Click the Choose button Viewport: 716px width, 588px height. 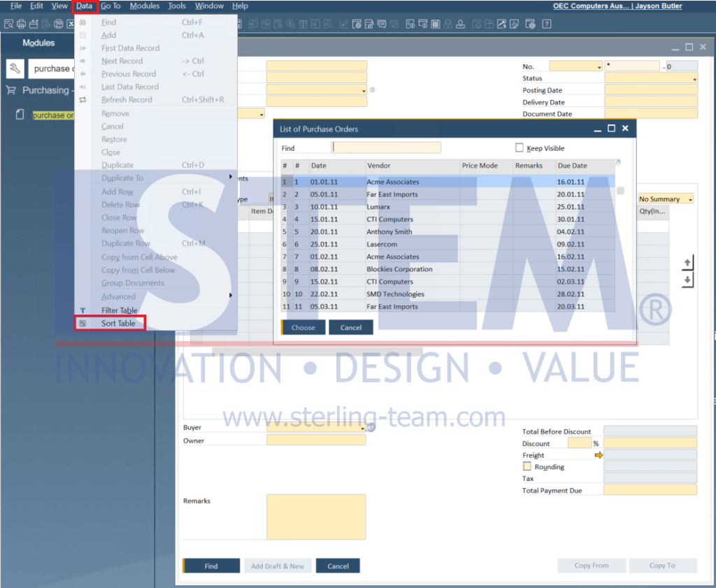coord(303,327)
